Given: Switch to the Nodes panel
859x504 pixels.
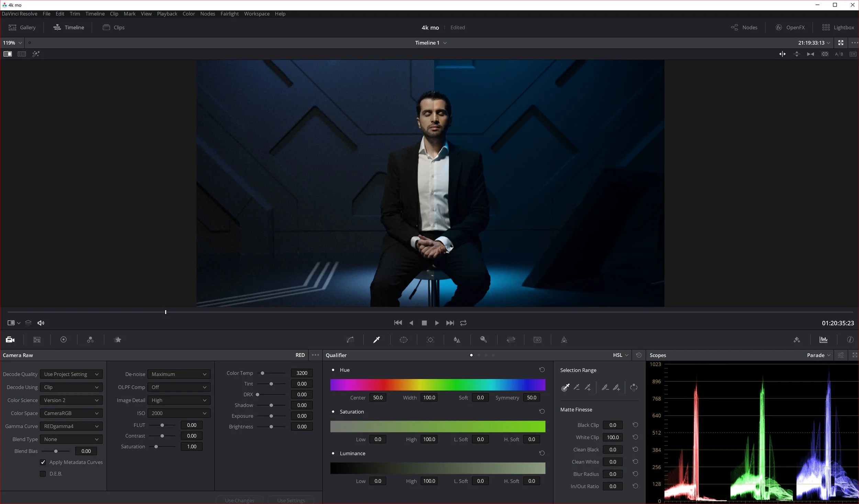Looking at the screenshot, I should 745,27.
